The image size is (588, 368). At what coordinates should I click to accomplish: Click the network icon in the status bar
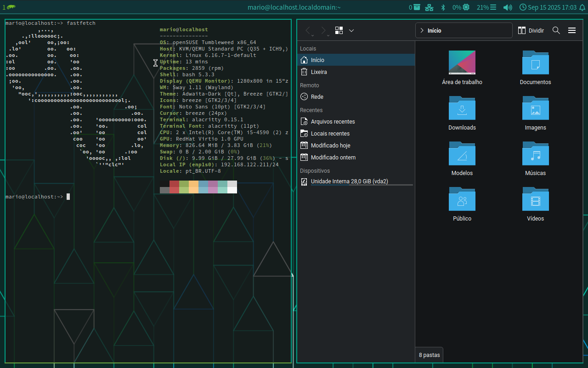tap(429, 7)
